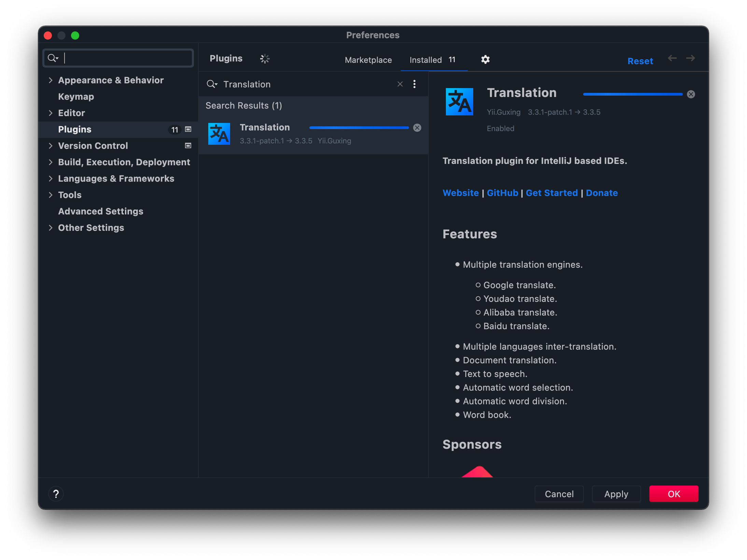Expand the Build, Execution, Deployment section
747x560 pixels.
(51, 162)
